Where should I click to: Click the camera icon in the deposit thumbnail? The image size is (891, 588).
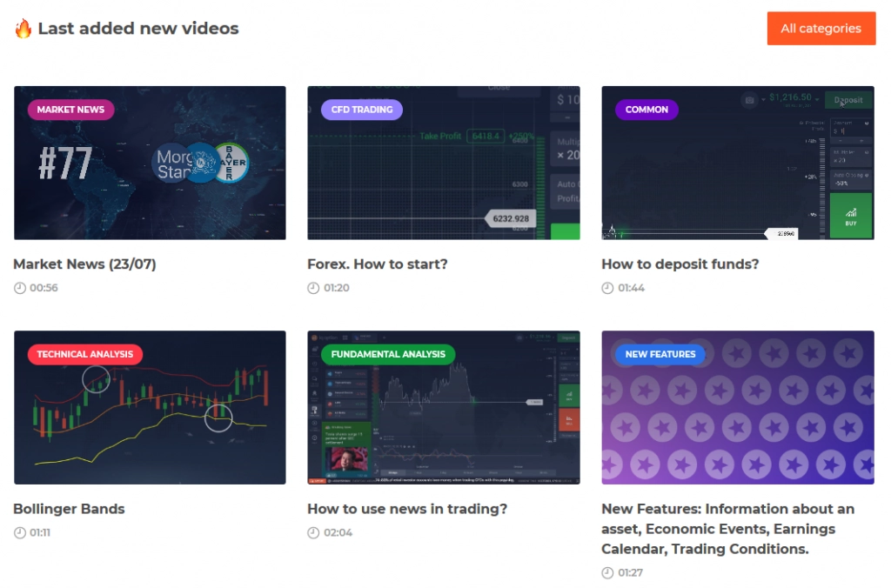pyautogui.click(x=750, y=100)
